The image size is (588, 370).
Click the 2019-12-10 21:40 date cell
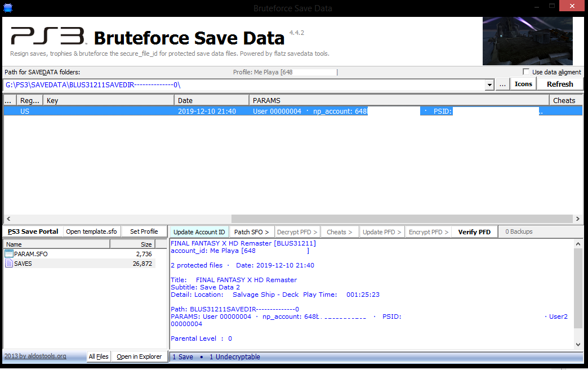coord(207,112)
